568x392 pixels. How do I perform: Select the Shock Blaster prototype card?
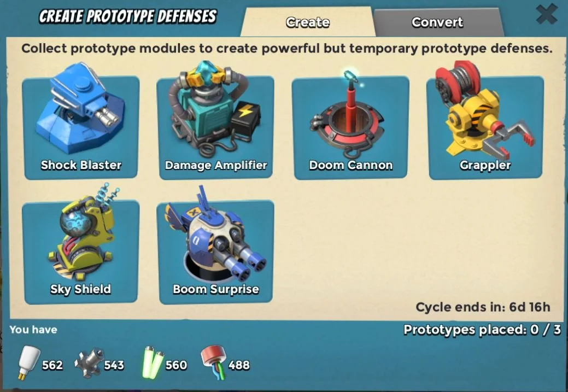[x=81, y=127]
